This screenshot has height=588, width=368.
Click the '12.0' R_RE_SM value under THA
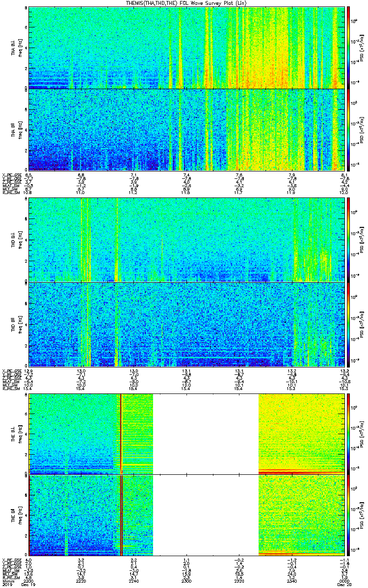[343, 193]
